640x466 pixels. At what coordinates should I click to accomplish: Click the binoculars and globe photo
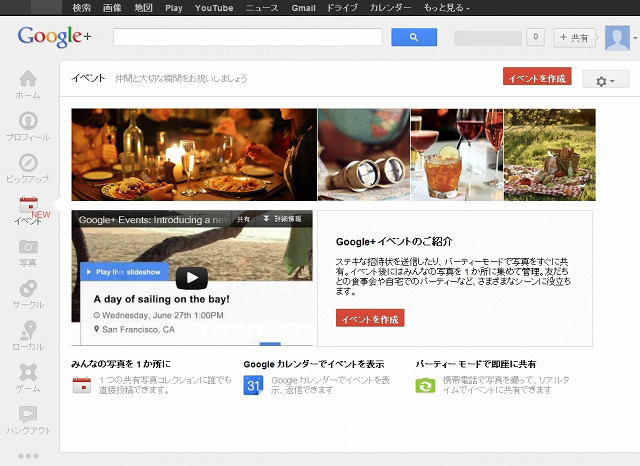[x=364, y=154]
